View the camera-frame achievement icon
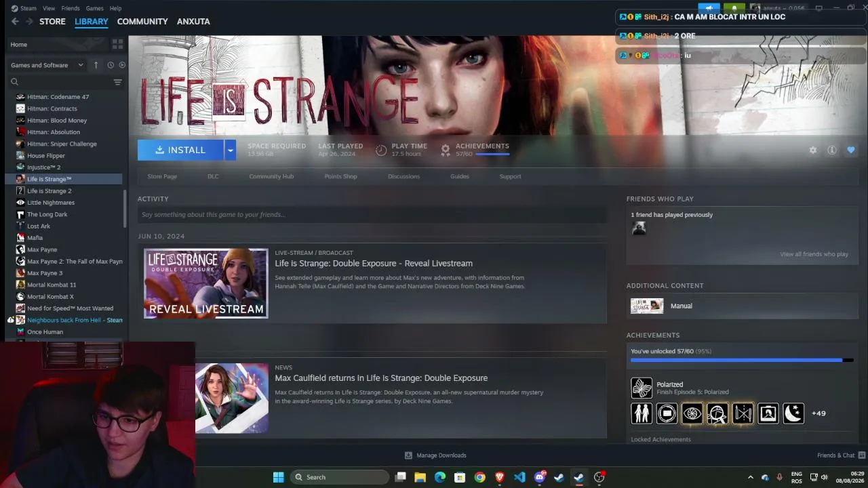 click(667, 413)
